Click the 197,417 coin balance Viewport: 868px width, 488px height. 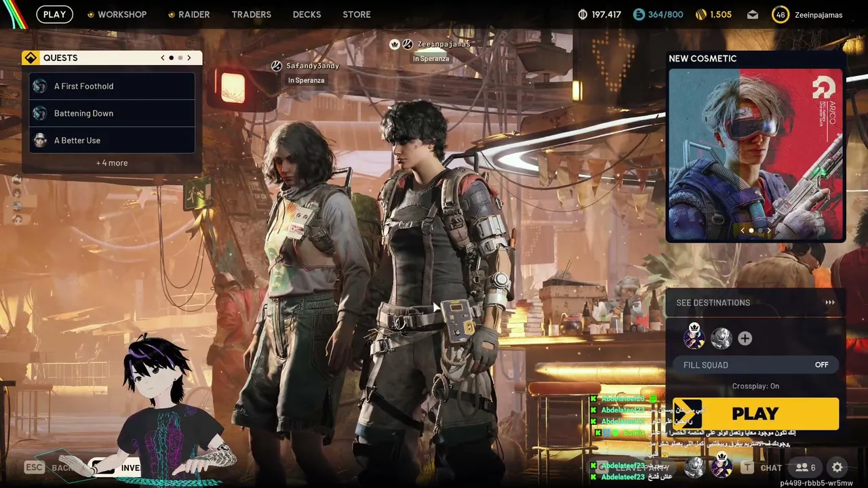pos(606,14)
